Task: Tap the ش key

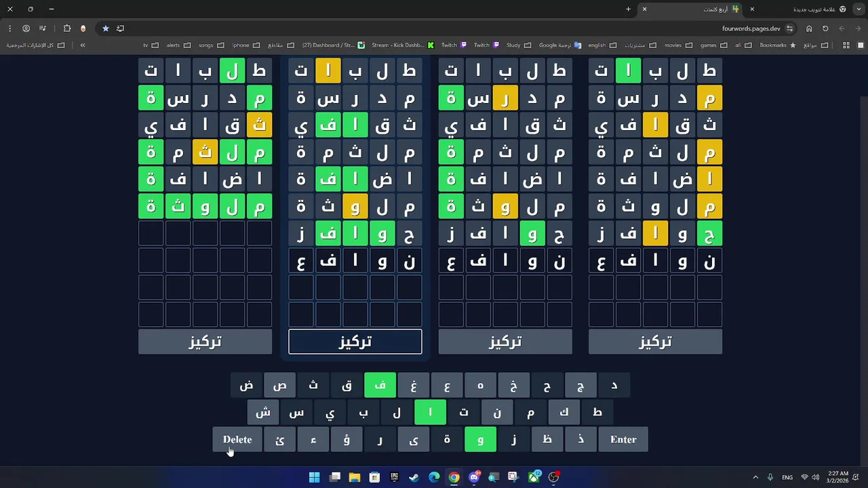Action: point(263,412)
